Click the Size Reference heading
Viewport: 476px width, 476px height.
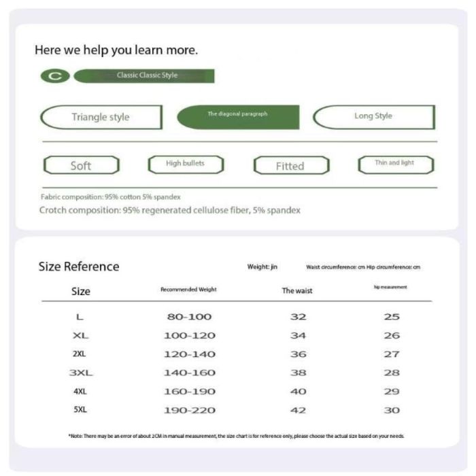[x=79, y=267]
